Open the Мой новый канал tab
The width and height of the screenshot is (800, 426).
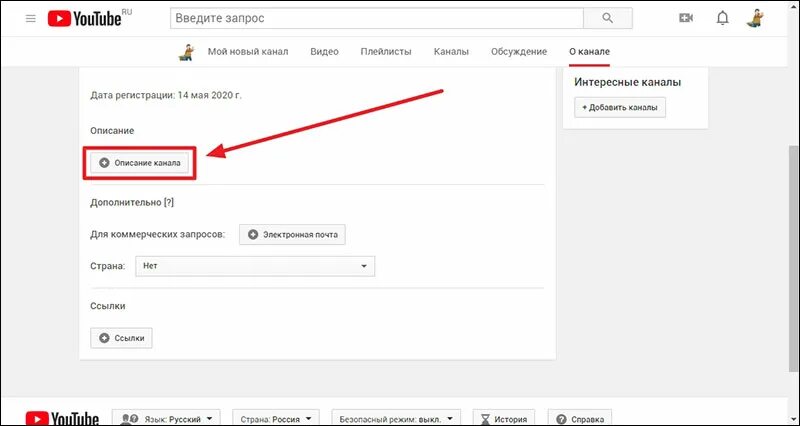pyautogui.click(x=248, y=52)
